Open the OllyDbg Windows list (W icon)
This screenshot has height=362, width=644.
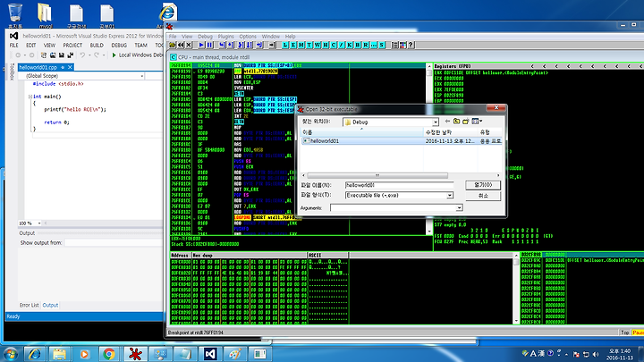tap(317, 45)
